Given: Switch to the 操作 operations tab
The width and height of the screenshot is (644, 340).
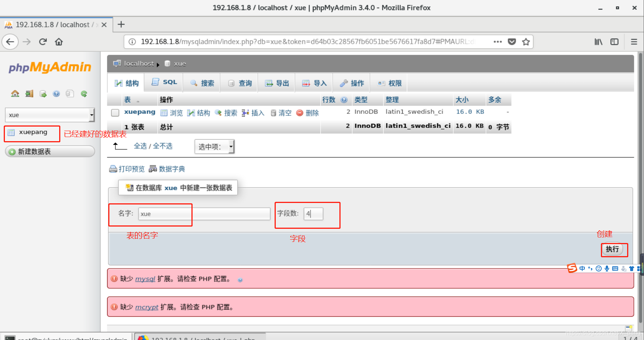Looking at the screenshot, I should pyautogui.click(x=352, y=83).
